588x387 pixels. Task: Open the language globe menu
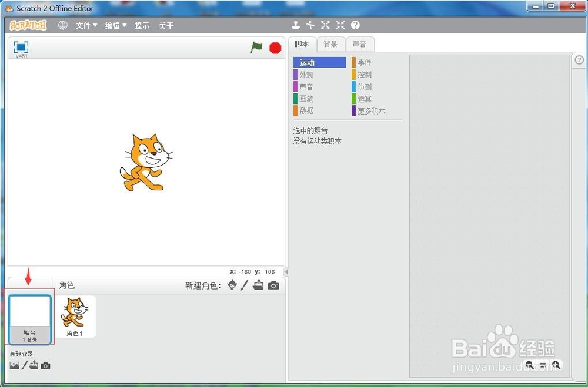(x=63, y=25)
